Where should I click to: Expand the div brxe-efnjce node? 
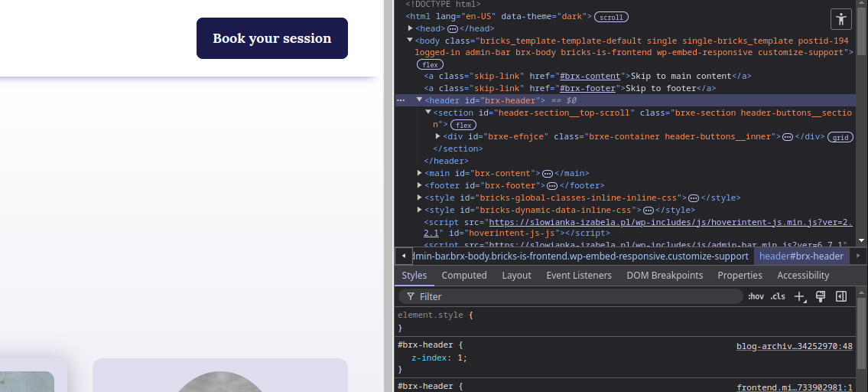pos(438,136)
